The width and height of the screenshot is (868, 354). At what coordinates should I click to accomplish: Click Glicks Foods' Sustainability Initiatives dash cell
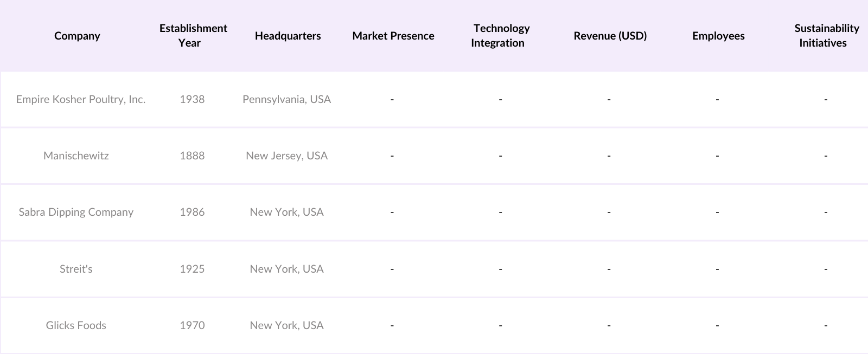(x=826, y=325)
